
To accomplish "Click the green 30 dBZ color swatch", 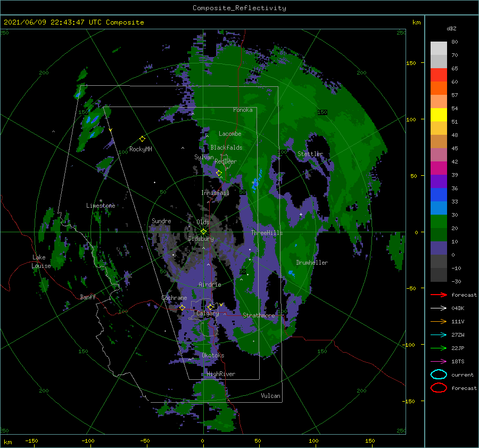I will (x=439, y=222).
